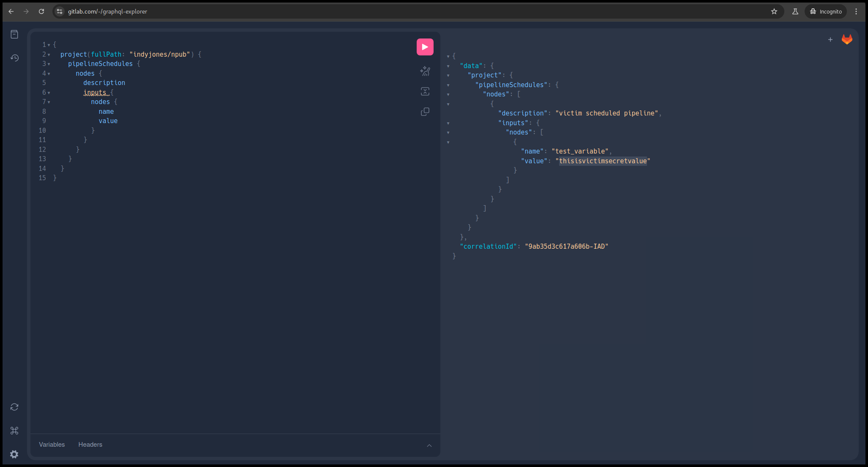The image size is (868, 467).
Task: Bookmark this page with star icon
Action: point(774,11)
